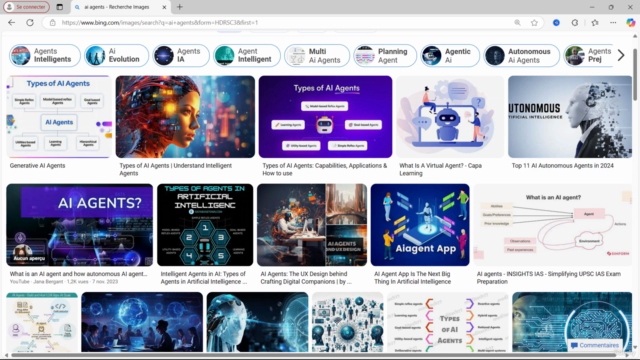Image resolution: width=640 pixels, height=360 pixels.
Task: Select the Agents Prej suggestion chip
Action: point(588,55)
